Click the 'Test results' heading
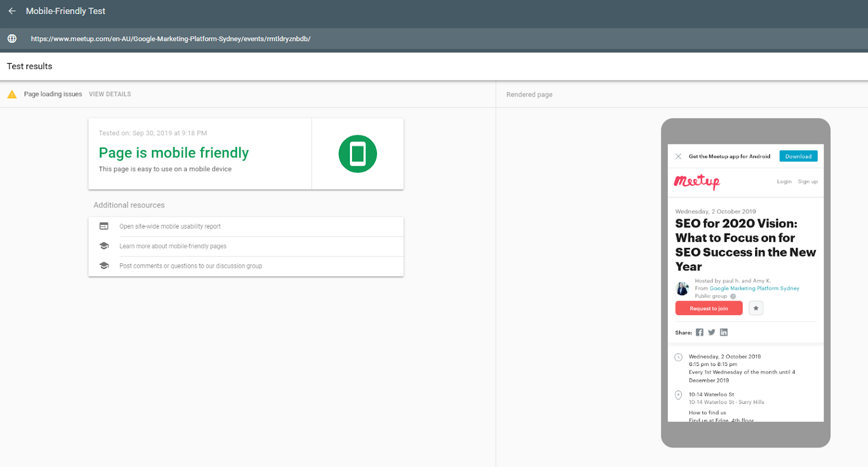This screenshot has width=868, height=467. click(29, 66)
